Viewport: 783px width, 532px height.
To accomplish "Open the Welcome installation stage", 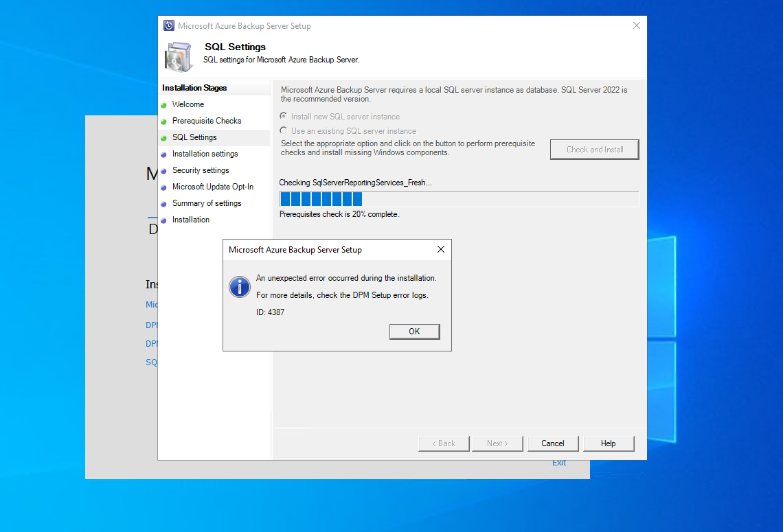I will [188, 104].
